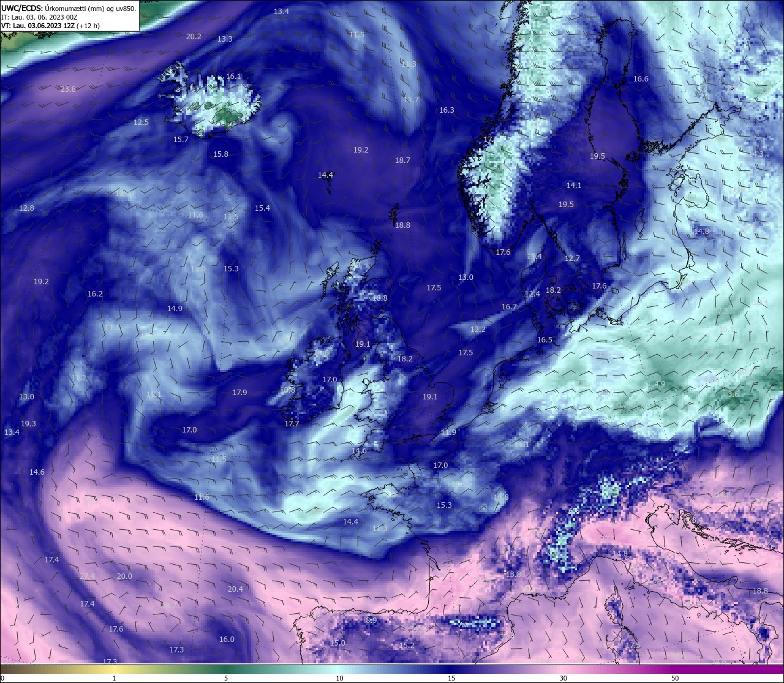Click the 15.7 value label

click(x=181, y=140)
